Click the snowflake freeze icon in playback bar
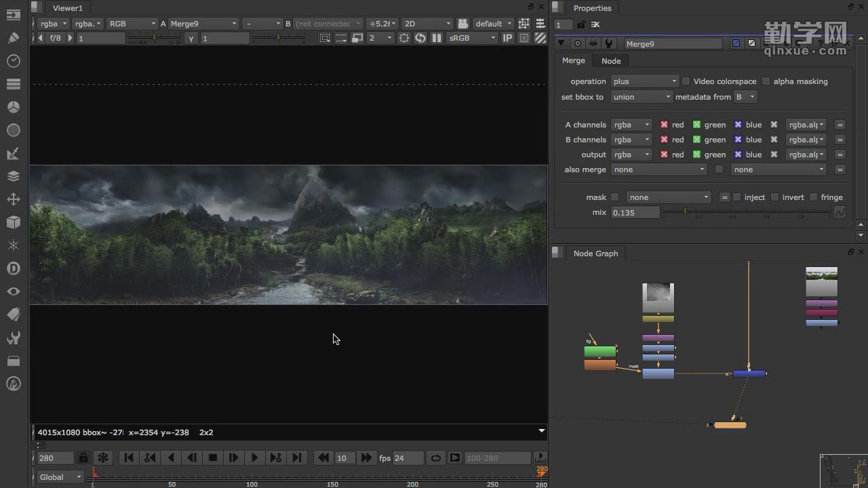 coord(102,458)
